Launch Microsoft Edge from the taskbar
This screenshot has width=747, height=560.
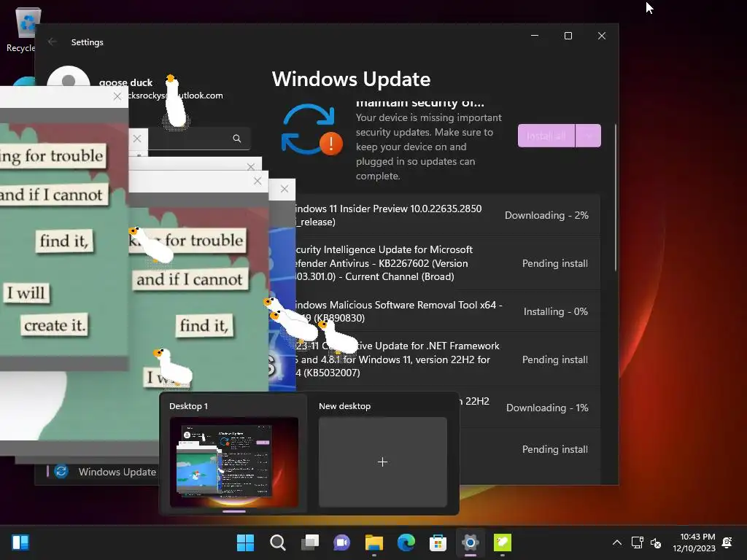tap(406, 542)
